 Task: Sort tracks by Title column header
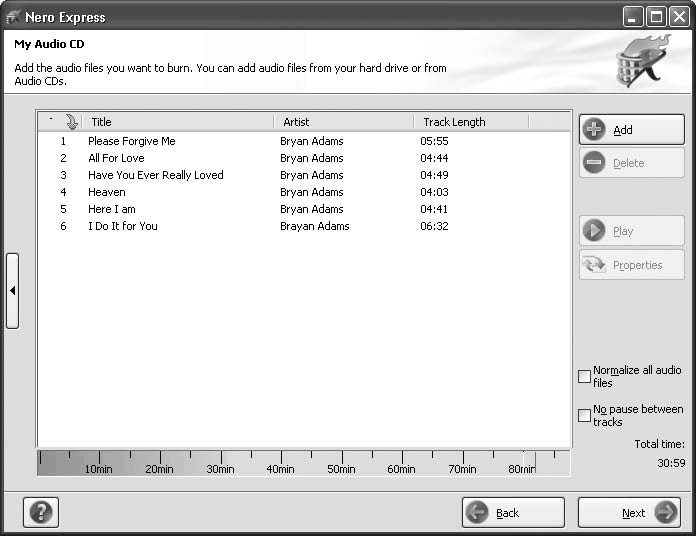click(x=177, y=122)
